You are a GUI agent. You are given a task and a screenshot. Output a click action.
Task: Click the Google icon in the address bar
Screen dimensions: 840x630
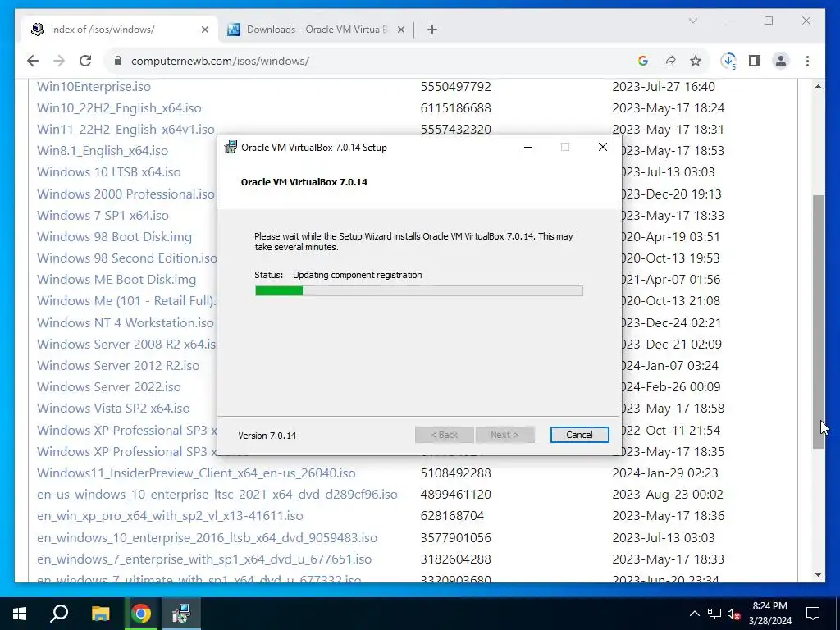tap(643, 61)
